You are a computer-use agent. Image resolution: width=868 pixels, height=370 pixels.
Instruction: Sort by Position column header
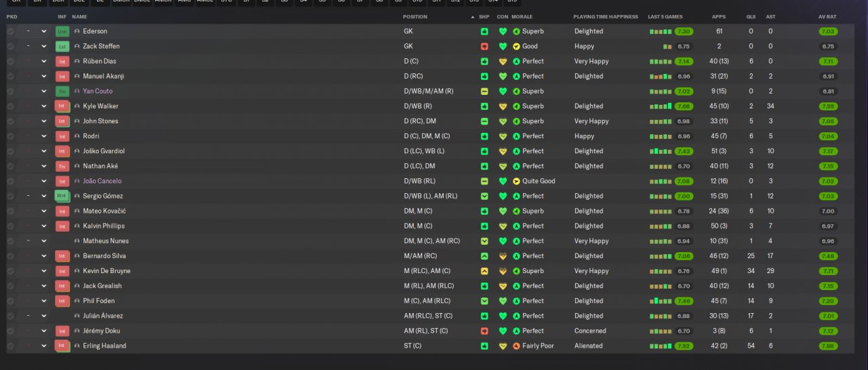coord(415,16)
